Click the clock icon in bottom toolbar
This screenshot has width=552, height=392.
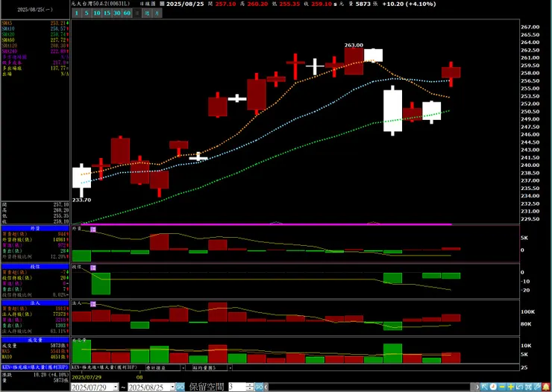pyautogui.click(x=494, y=387)
